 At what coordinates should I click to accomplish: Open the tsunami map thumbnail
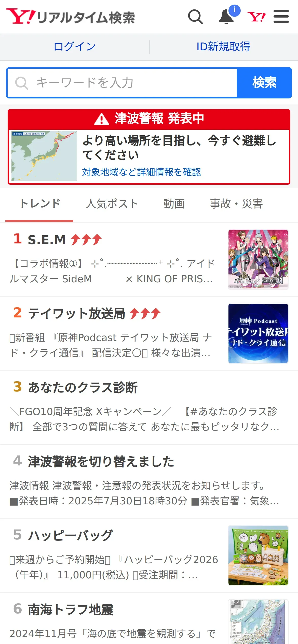[x=44, y=156]
